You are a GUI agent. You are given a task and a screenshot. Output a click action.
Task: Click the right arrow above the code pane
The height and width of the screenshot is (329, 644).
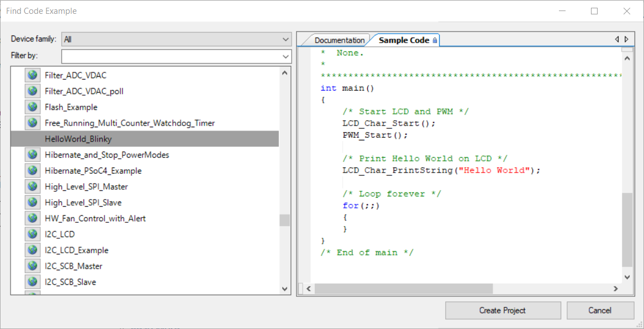point(626,39)
